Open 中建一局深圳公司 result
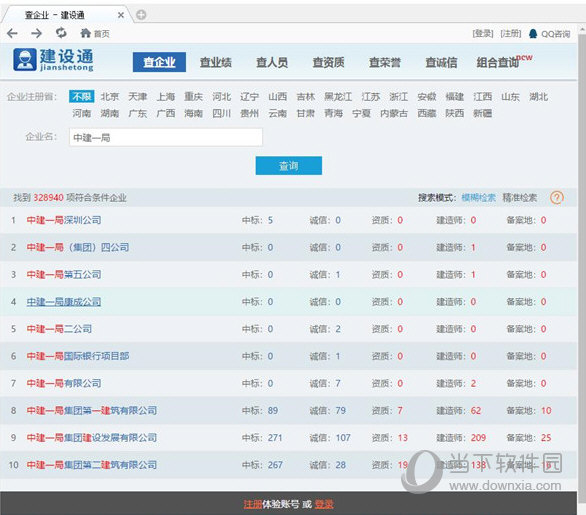The image size is (586, 515). coord(64,220)
